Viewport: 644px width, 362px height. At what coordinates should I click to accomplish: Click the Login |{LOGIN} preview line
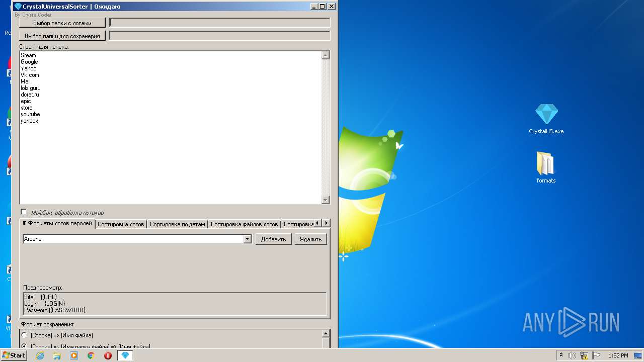coord(45,304)
